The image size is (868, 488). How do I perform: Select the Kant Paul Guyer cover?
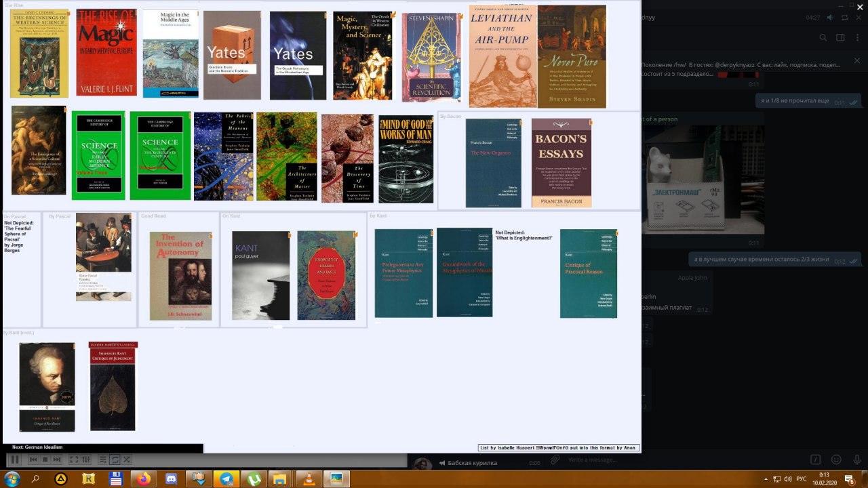pyautogui.click(x=261, y=275)
